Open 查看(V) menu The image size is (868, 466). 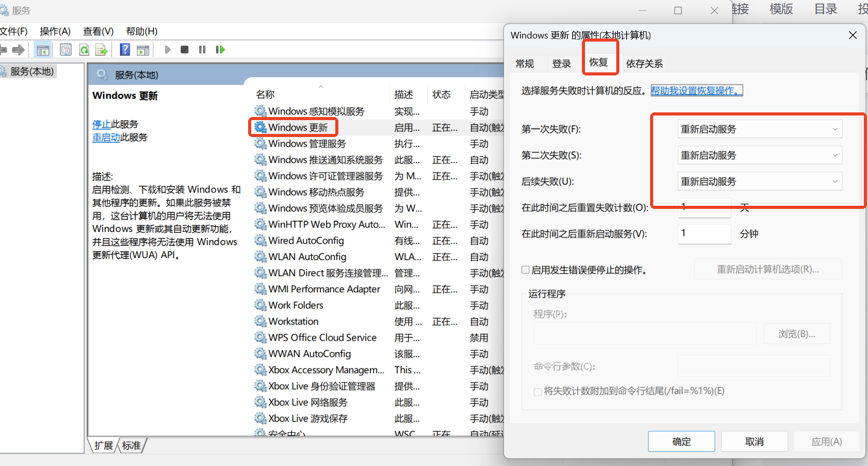[98, 31]
